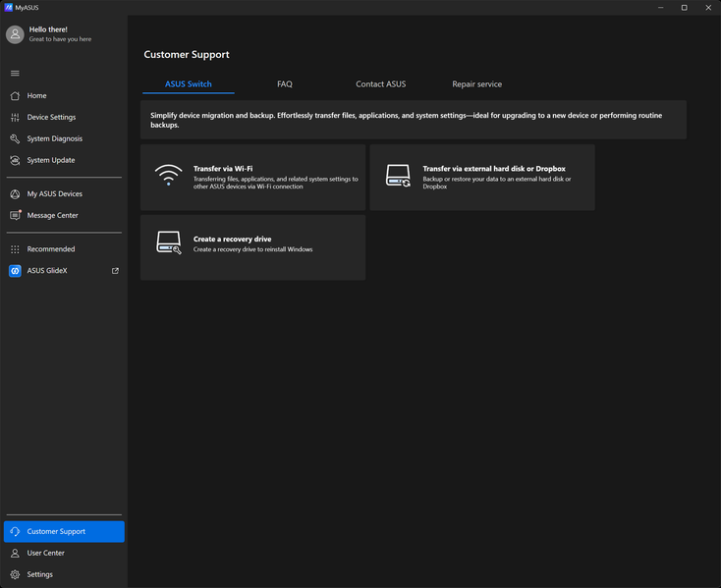The image size is (721, 588).
Task: Click the Device Settings sliders icon
Action: click(15, 117)
